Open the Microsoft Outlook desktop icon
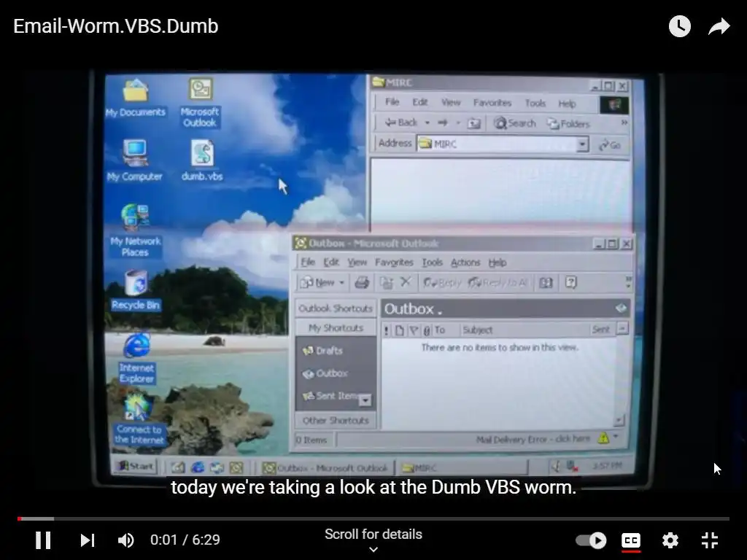This screenshot has width=747, height=560. pos(200,102)
